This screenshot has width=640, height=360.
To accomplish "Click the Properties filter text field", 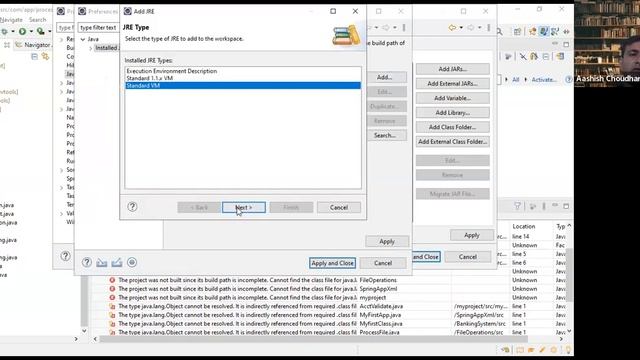I will coord(65,27).
